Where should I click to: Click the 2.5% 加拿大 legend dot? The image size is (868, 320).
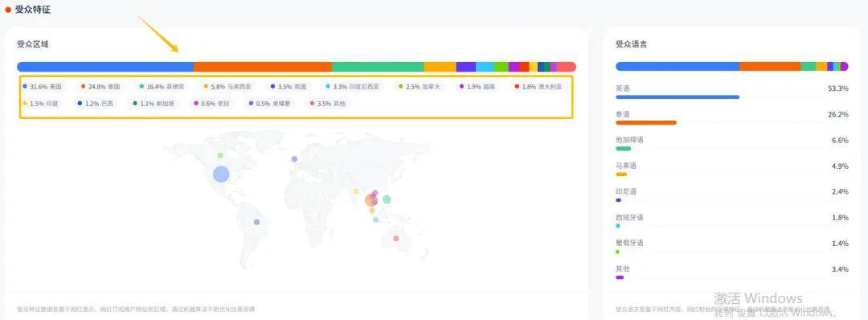pyautogui.click(x=401, y=87)
